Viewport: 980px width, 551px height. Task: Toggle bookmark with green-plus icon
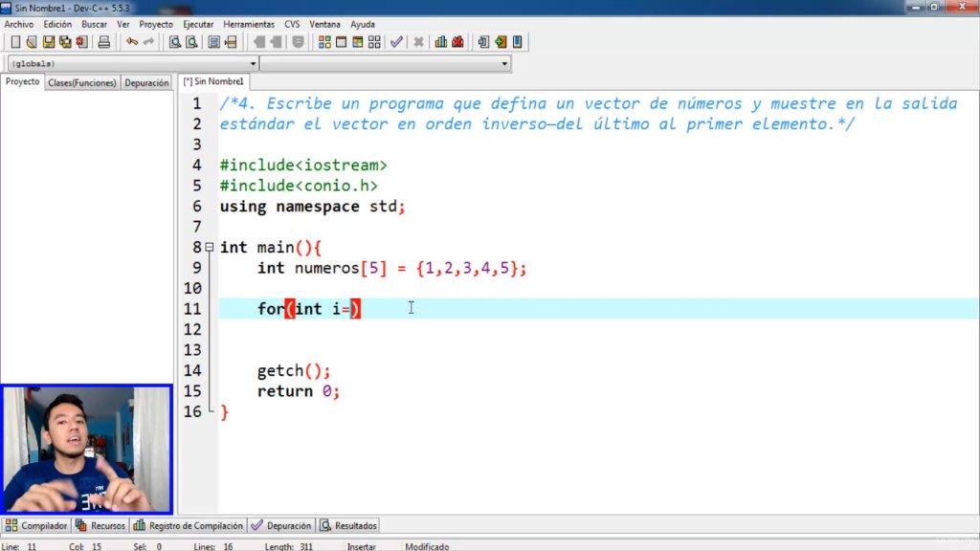501,42
